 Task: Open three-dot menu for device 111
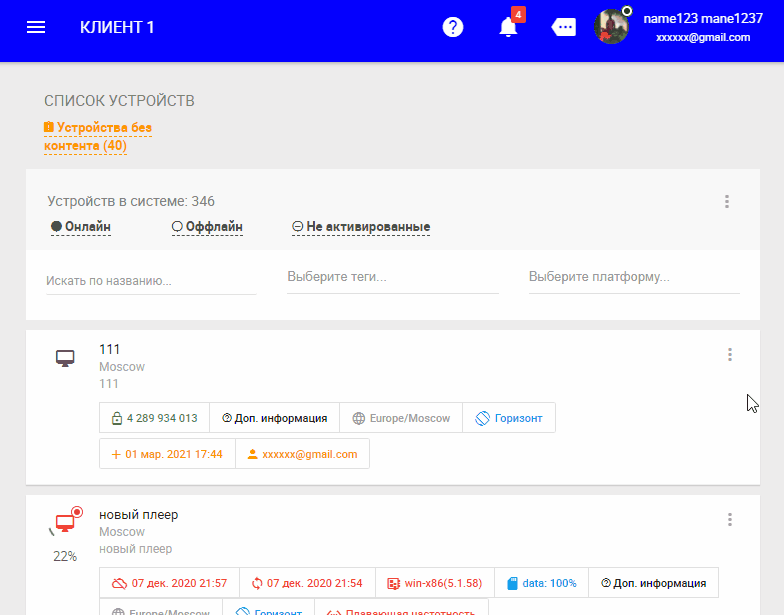tap(730, 354)
